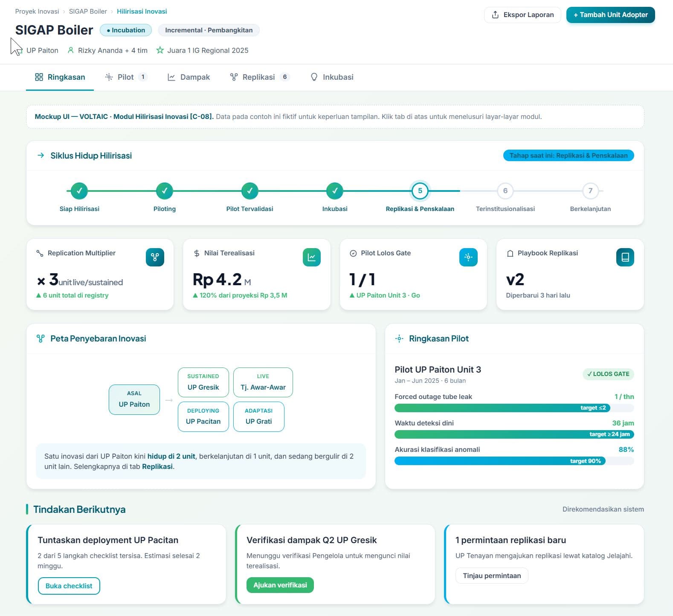Click icon beside Peta Penyebaran Inovasi
Screen dimensions: 673x616
coord(41,338)
